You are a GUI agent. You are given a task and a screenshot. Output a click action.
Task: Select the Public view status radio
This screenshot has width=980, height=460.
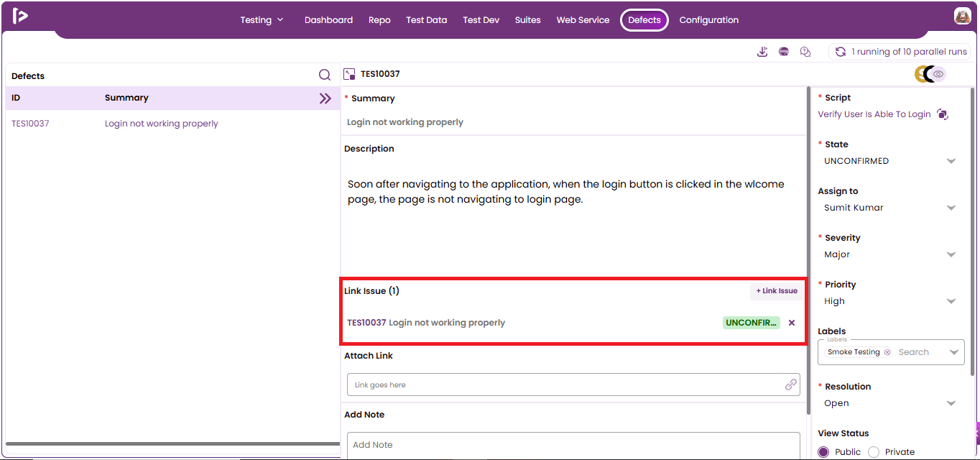(x=823, y=452)
